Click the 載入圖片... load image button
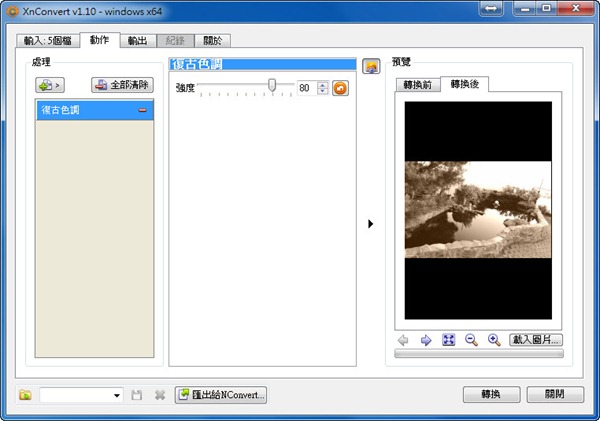 (536, 340)
